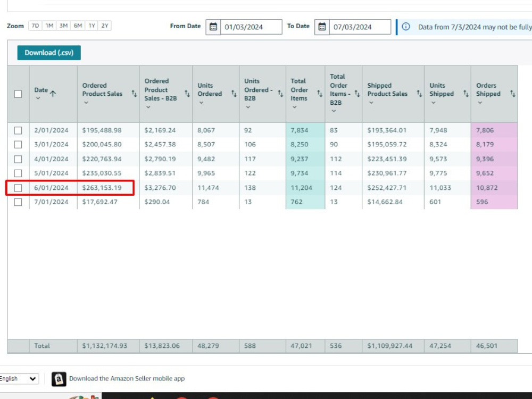532x399 pixels.
Task: Click sort arrows on Units Ordered - B2B column
Action: [280, 94]
